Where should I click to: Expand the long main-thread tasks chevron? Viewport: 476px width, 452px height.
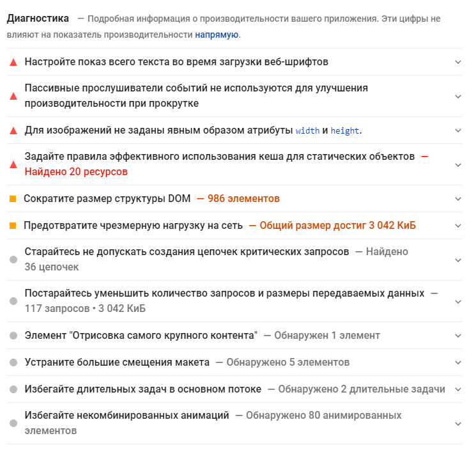457,389
